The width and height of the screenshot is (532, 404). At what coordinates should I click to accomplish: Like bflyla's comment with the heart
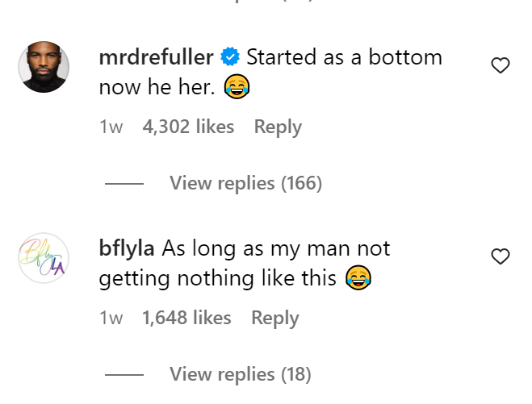501,257
